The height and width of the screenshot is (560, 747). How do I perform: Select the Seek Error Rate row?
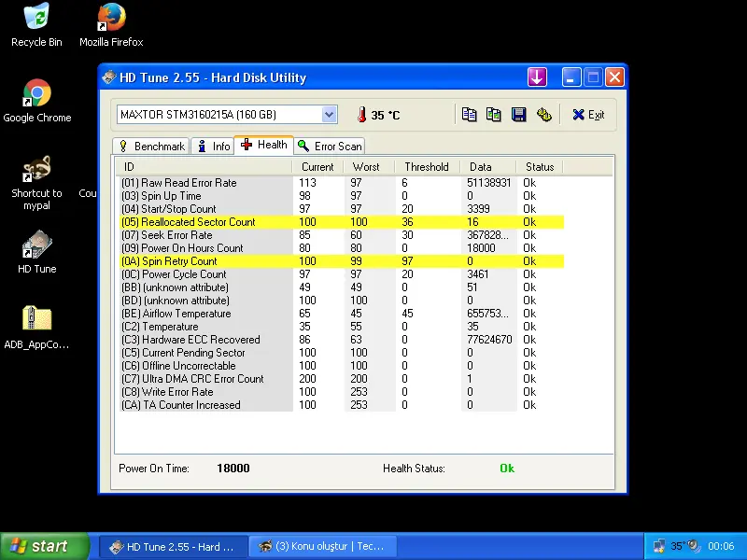pos(342,235)
